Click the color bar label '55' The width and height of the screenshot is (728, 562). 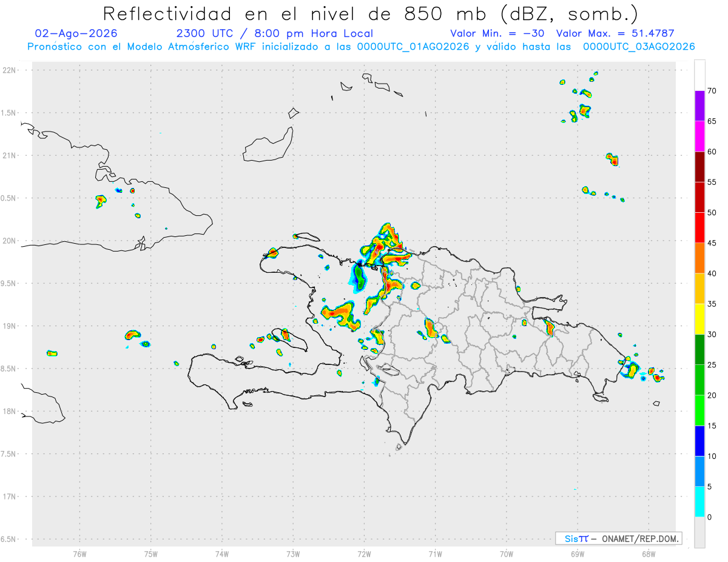[712, 182]
